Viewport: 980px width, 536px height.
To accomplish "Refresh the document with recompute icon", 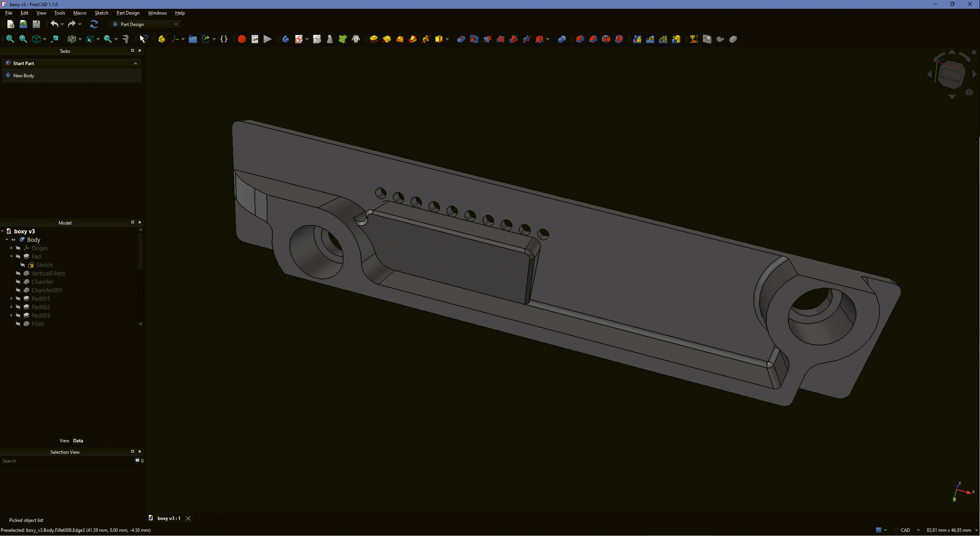I will (x=94, y=24).
